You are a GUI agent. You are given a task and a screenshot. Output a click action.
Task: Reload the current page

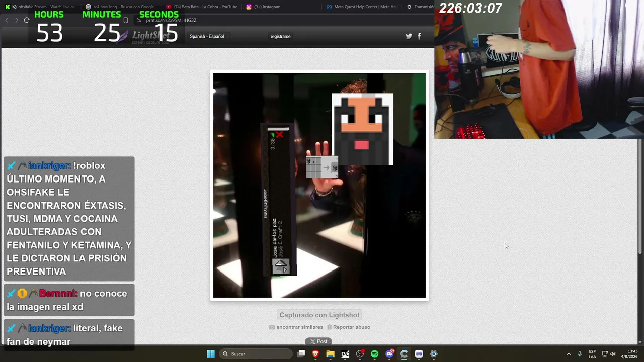click(27, 20)
